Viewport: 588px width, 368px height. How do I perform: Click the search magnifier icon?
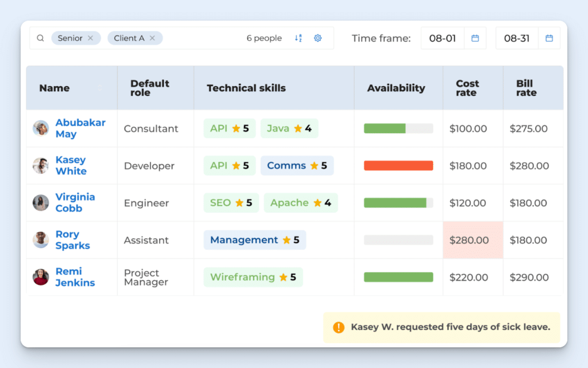[40, 37]
